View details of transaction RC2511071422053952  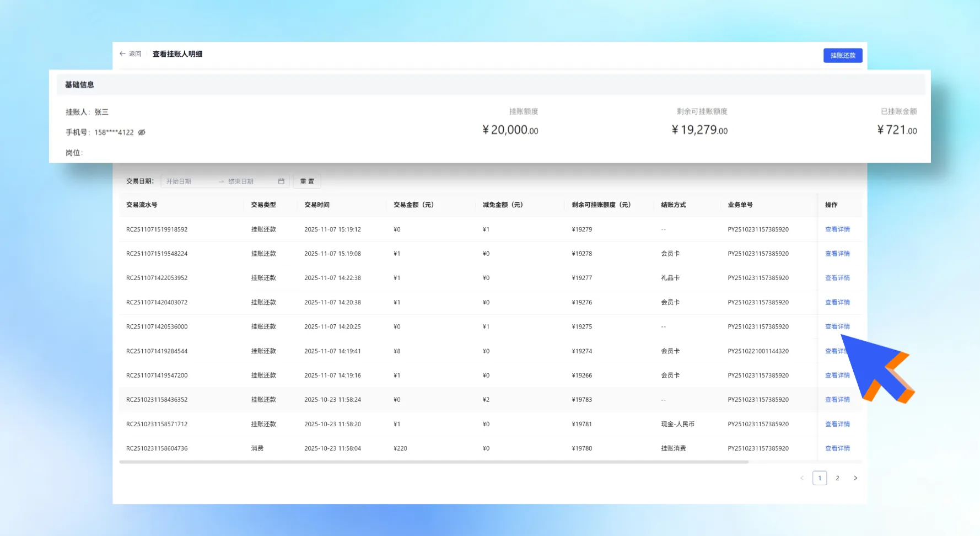pos(837,278)
